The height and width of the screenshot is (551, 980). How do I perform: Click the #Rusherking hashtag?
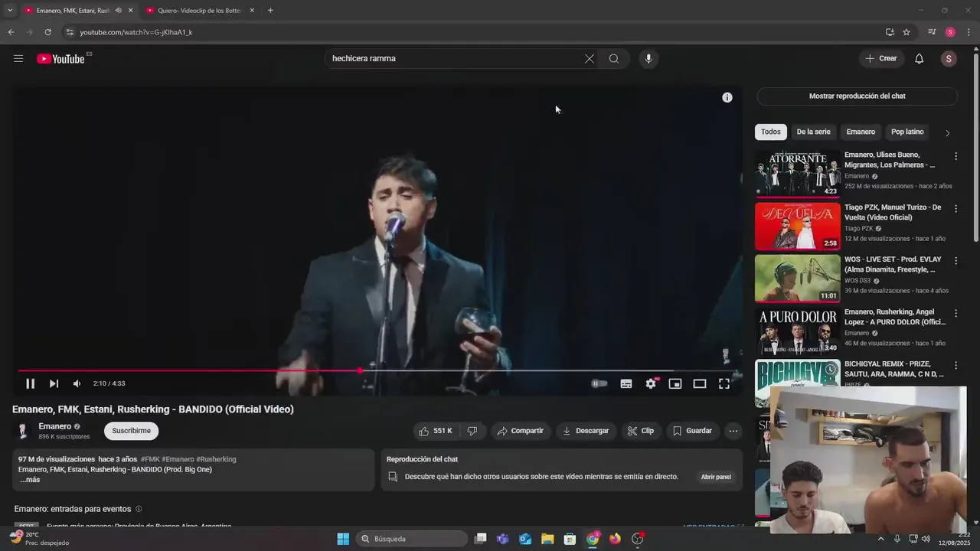click(x=216, y=459)
